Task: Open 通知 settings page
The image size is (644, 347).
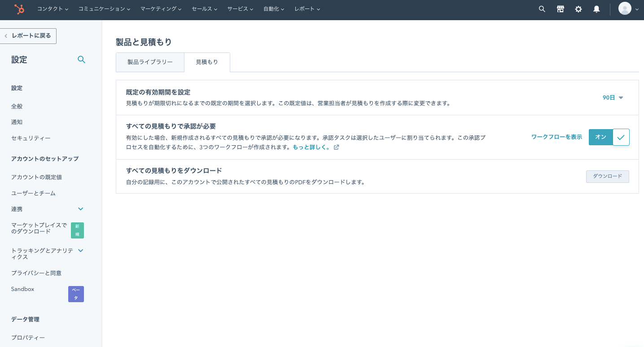Action: [17, 122]
